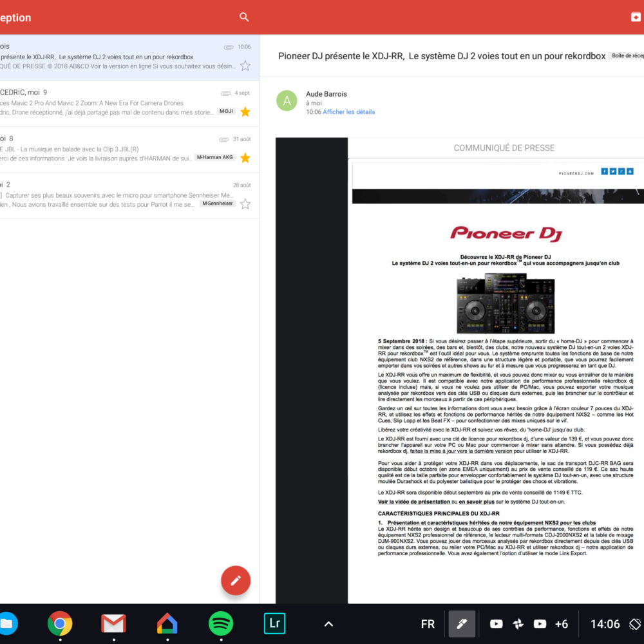Open the stylus tools in the shelf
Image resolution: width=644 pixels, height=644 pixels.
tap(462, 624)
